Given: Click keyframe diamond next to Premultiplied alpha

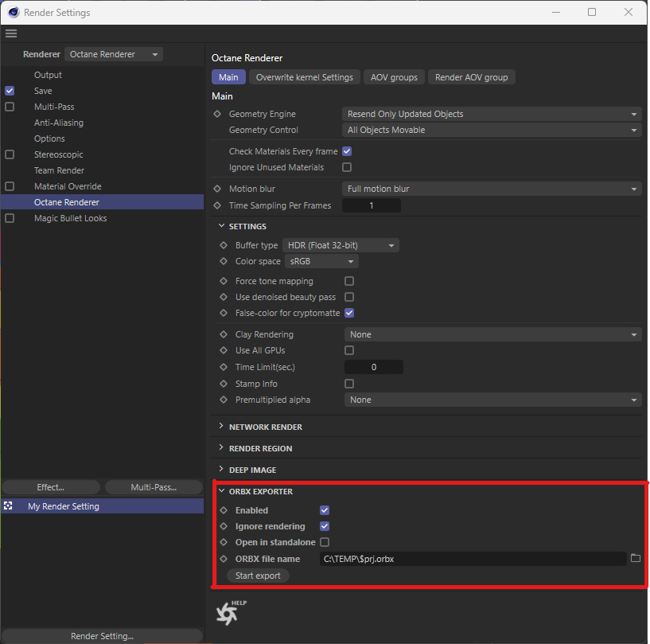Looking at the screenshot, I should [x=224, y=400].
